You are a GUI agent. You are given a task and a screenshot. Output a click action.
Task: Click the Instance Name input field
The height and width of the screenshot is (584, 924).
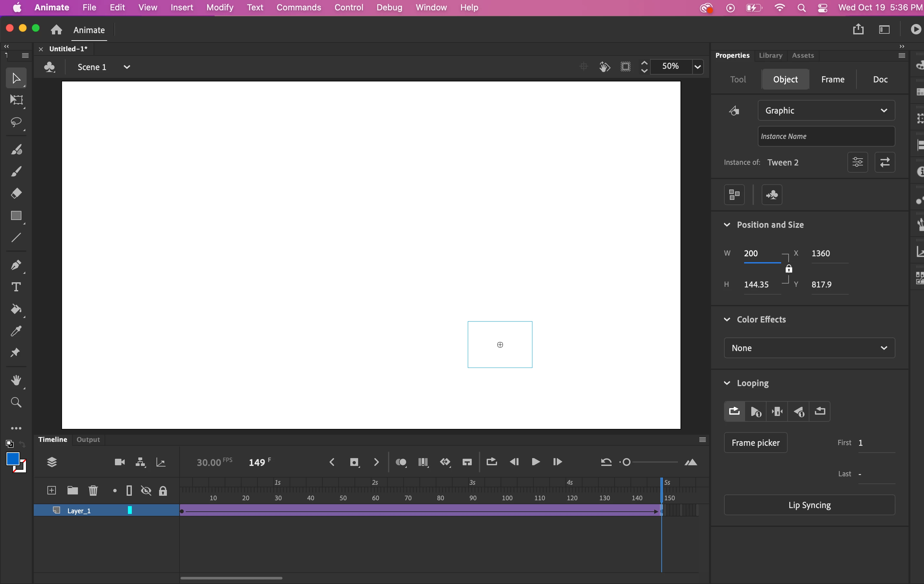[826, 136]
